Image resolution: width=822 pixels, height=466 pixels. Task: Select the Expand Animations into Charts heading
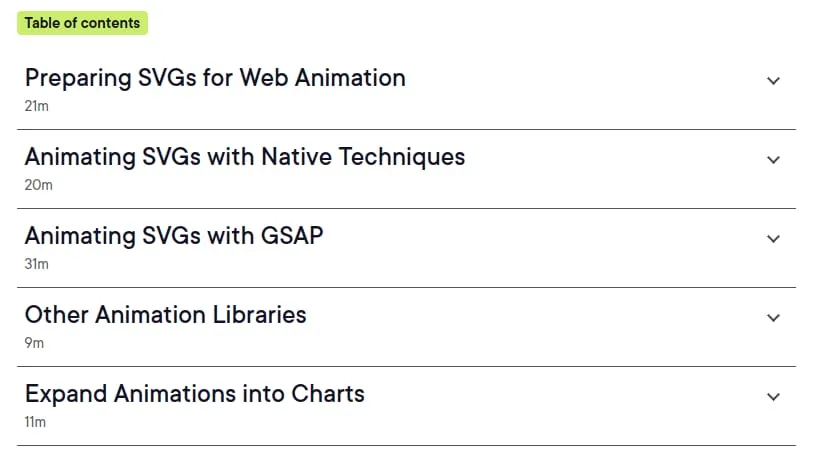(194, 394)
